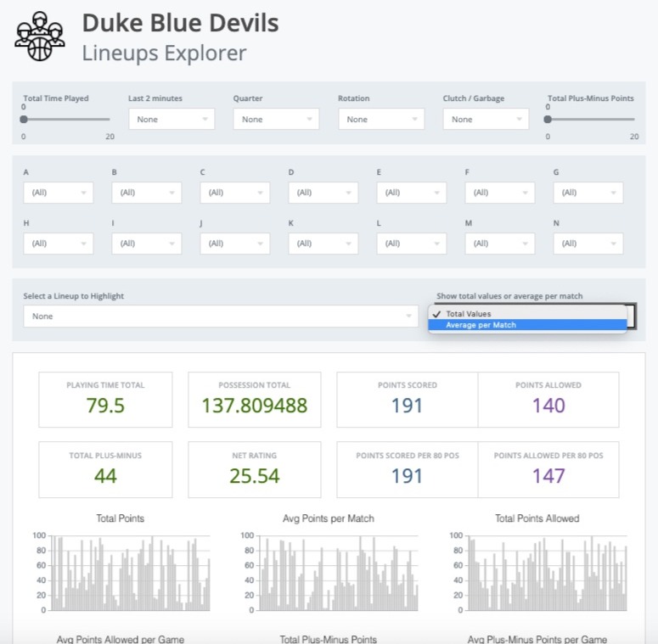Click the Total Plus-Minus Points slider handle
658x644 pixels.
(548, 120)
